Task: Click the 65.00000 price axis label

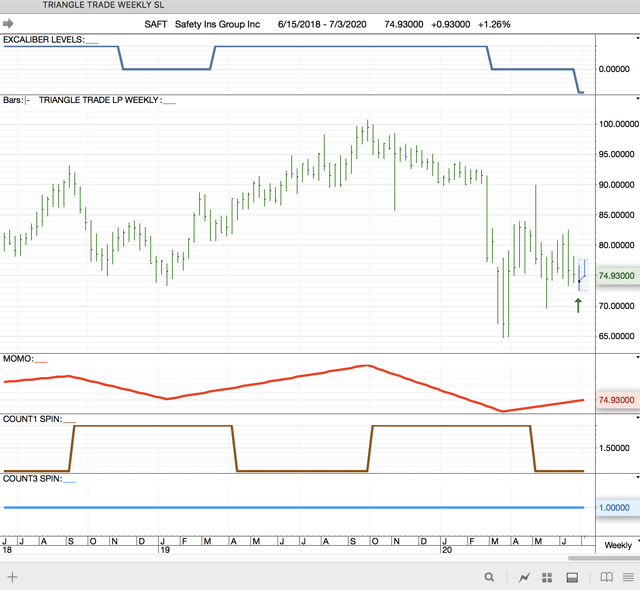Action: pos(617,336)
